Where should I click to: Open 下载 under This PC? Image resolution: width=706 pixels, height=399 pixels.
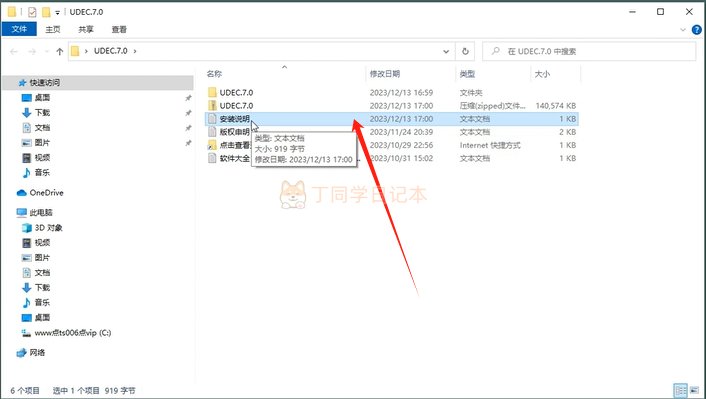[42, 287]
